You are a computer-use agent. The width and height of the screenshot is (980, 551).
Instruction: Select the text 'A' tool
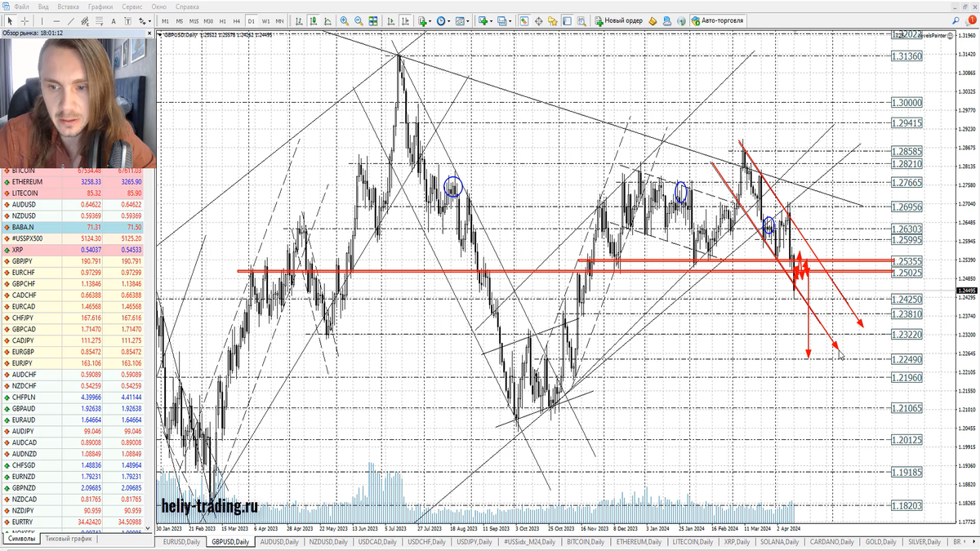[114, 20]
